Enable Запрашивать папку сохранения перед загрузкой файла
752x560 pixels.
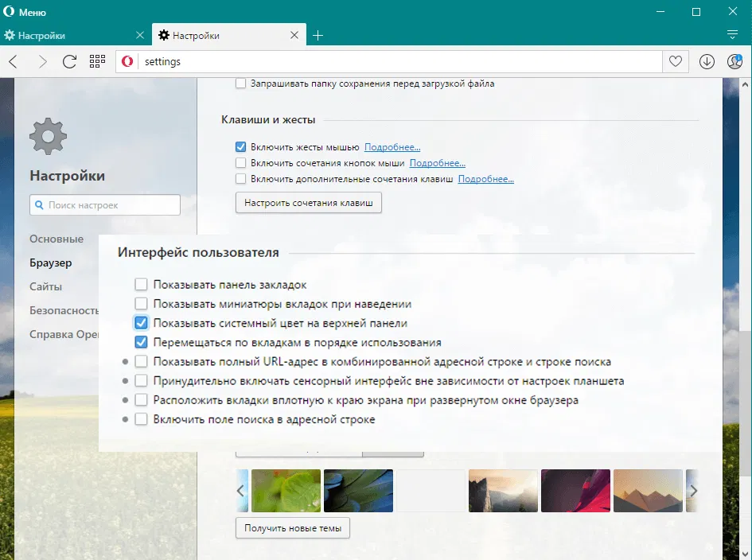(x=240, y=84)
